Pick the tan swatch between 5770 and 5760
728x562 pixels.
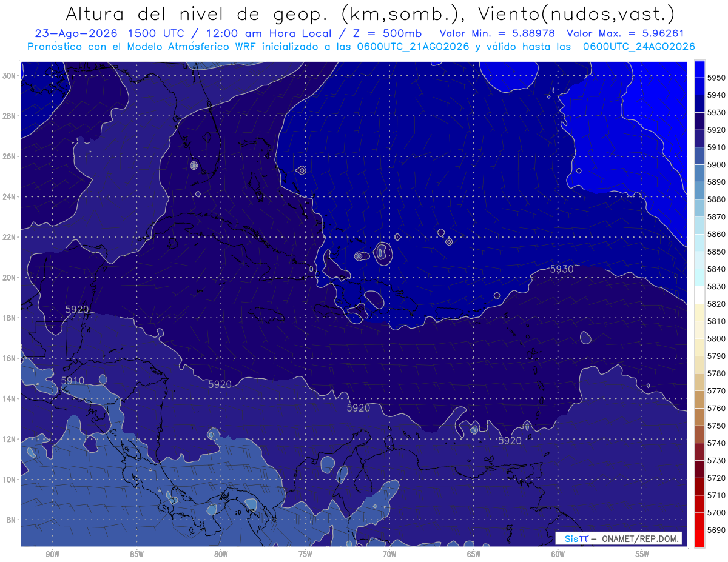pyautogui.click(x=699, y=400)
